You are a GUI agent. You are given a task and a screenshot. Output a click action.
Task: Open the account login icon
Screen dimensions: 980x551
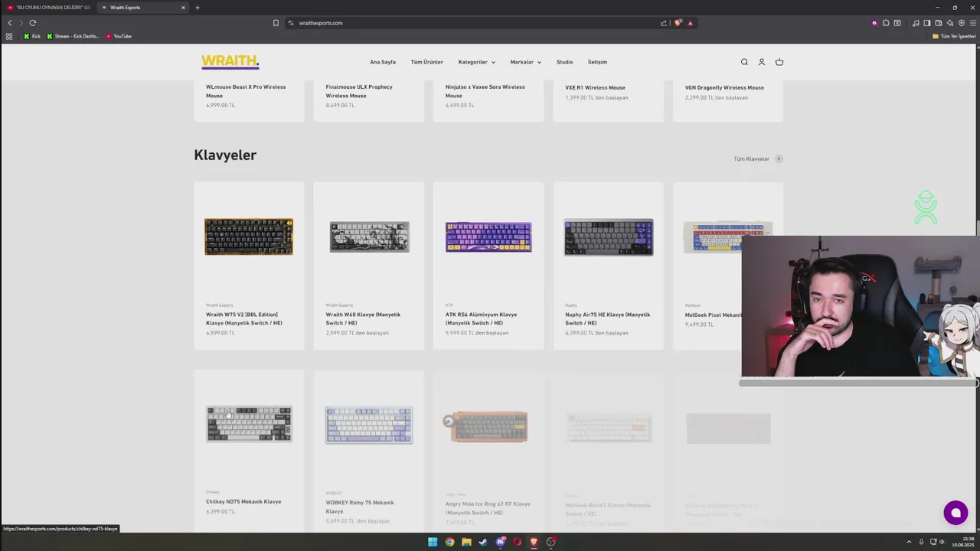[762, 62]
